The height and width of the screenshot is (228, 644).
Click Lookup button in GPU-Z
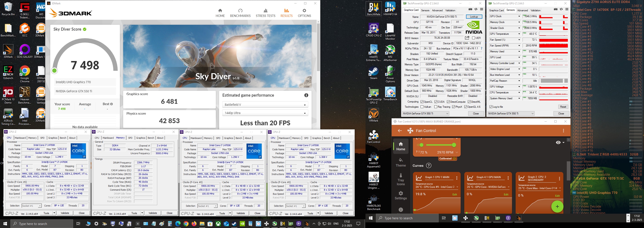pyautogui.click(x=474, y=17)
